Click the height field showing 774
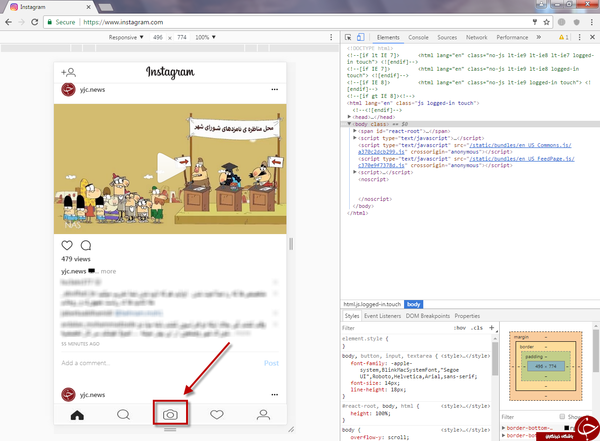The image size is (600, 441). 182,37
